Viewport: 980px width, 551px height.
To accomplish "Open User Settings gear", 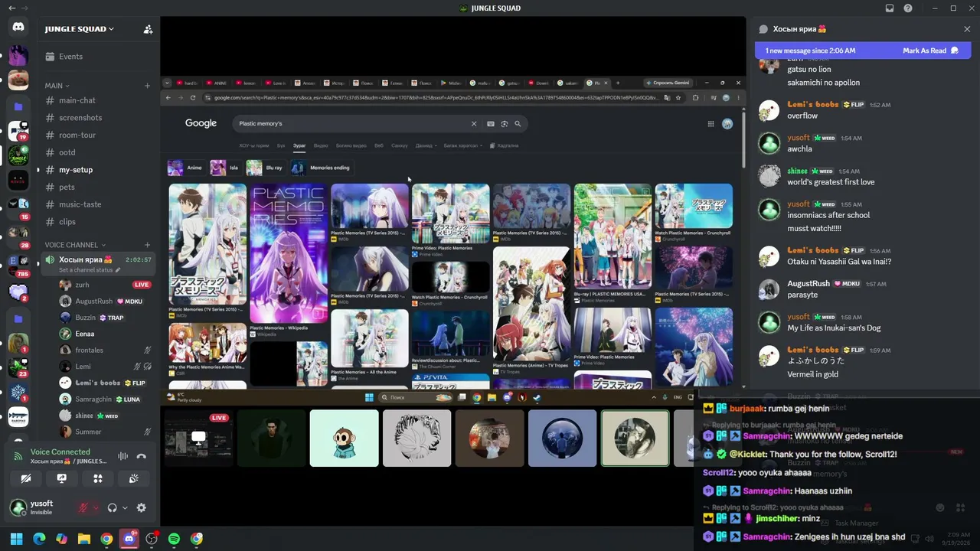I will pos(141,507).
